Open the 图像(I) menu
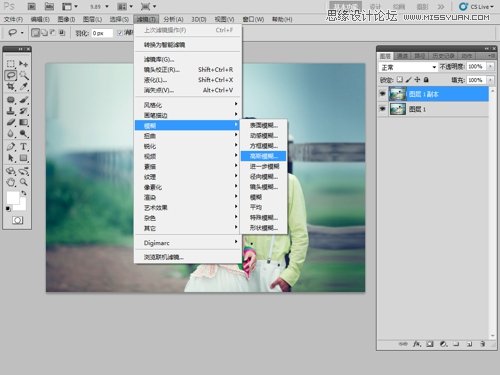This screenshot has height=375, width=500. (x=66, y=19)
